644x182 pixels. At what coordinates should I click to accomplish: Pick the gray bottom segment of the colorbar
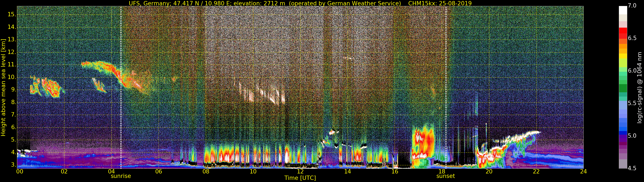click(x=623, y=164)
